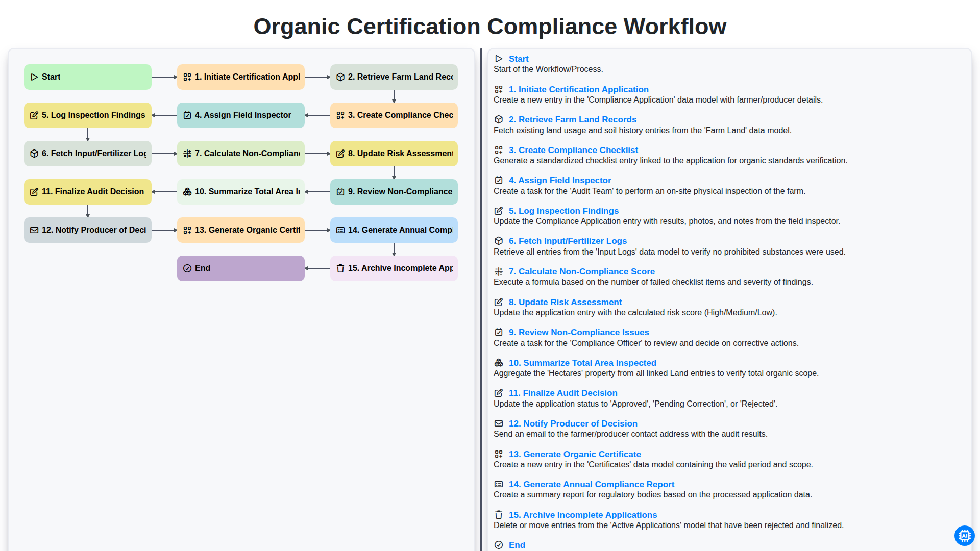
Task: Click the envelope icon beside Notify Producer of Decision in list
Action: [x=499, y=423]
